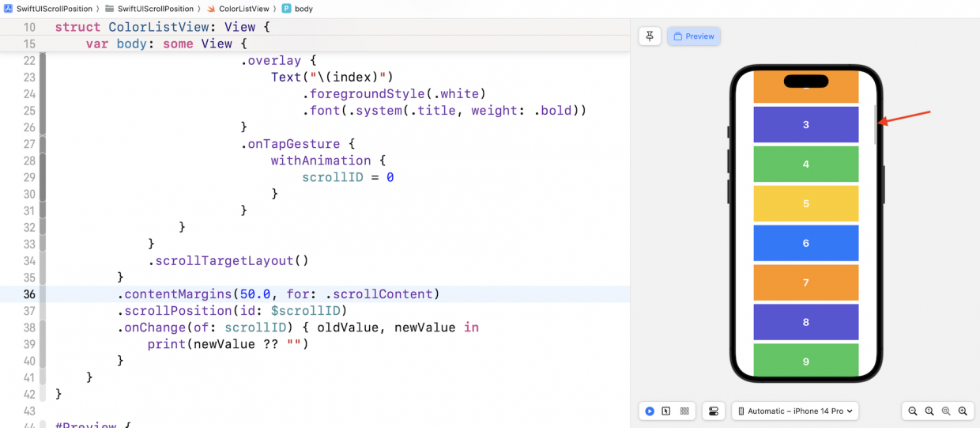Open the Automatic – iPhone 14 Pro device menu
The width and height of the screenshot is (980, 428).
click(795, 411)
